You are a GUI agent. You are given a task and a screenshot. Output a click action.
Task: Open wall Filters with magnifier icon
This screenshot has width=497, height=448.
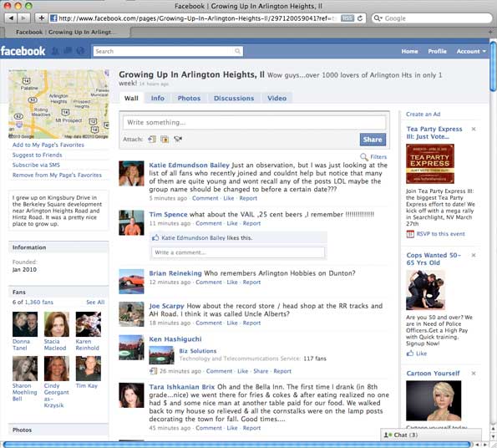pyautogui.click(x=373, y=157)
